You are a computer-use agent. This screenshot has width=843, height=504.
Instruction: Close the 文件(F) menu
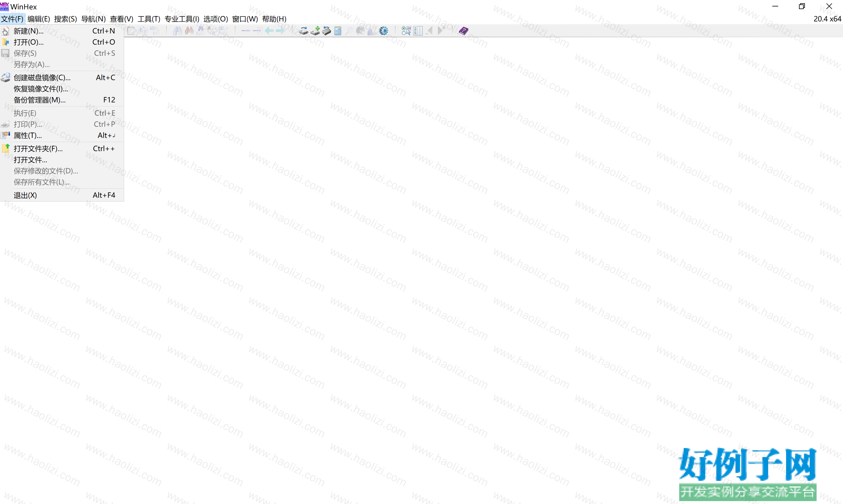[x=12, y=19]
